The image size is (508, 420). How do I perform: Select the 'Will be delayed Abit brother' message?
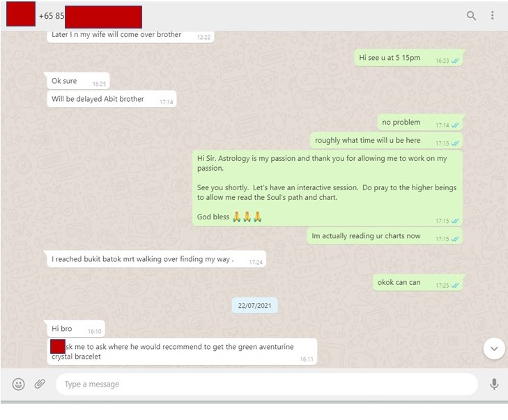111,99
